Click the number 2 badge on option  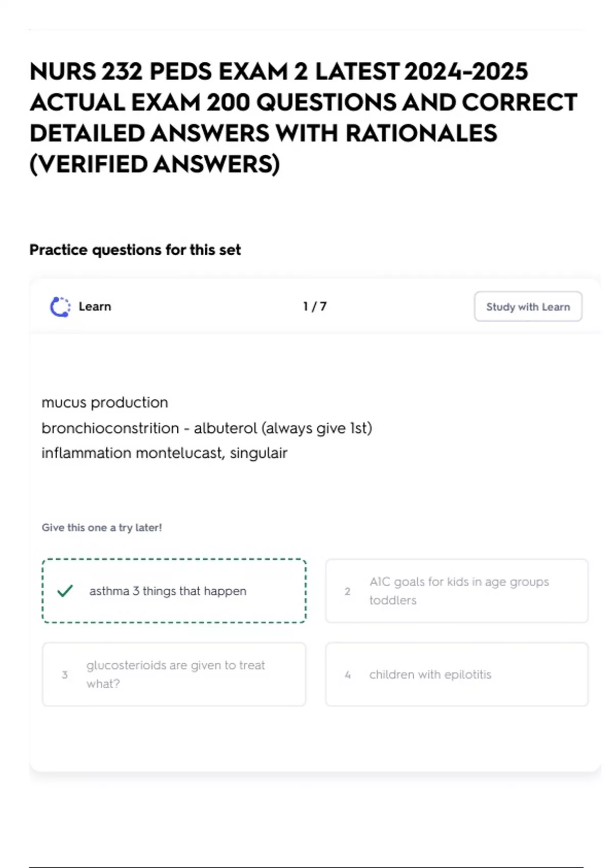[347, 591]
